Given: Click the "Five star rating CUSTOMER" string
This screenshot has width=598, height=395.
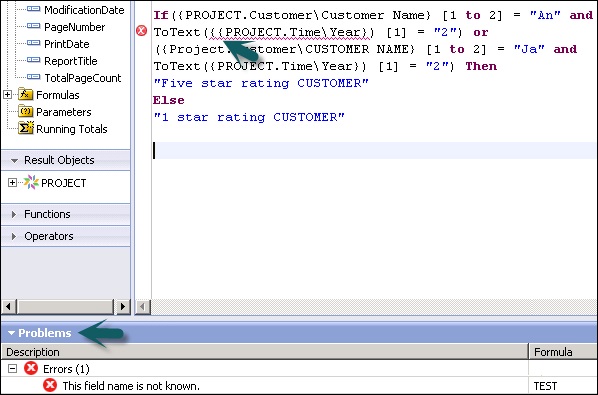Looking at the screenshot, I should [261, 83].
